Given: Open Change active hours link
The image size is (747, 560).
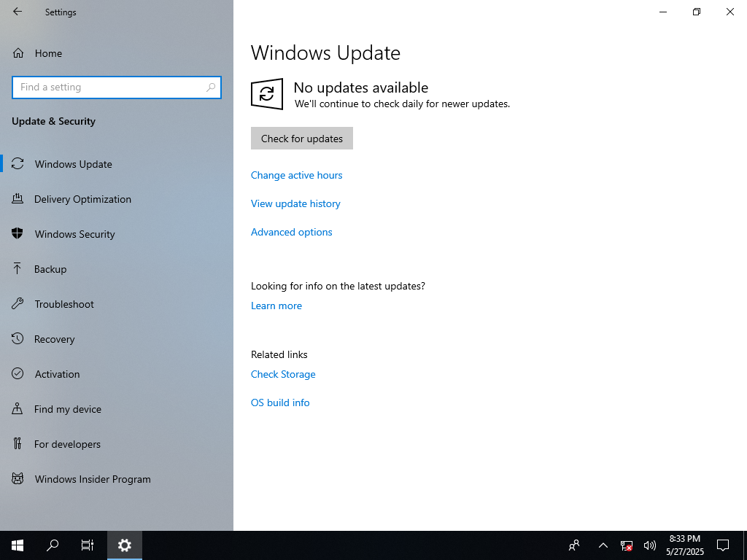Looking at the screenshot, I should 296,175.
